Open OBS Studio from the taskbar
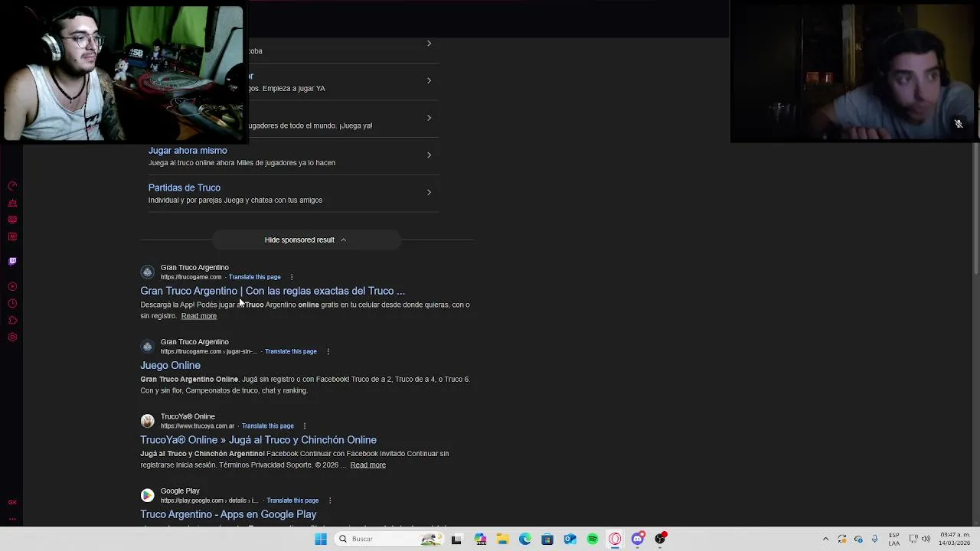 (x=661, y=539)
